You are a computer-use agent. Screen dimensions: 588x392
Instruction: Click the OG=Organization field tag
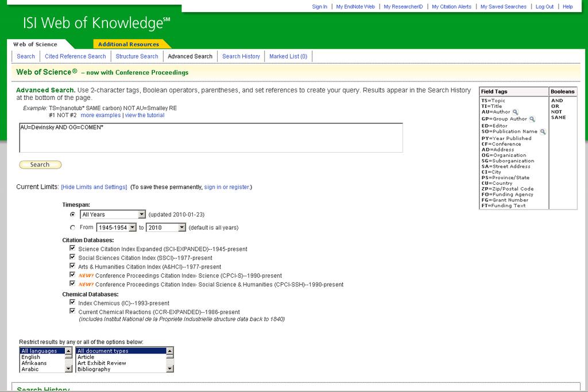pos(504,155)
